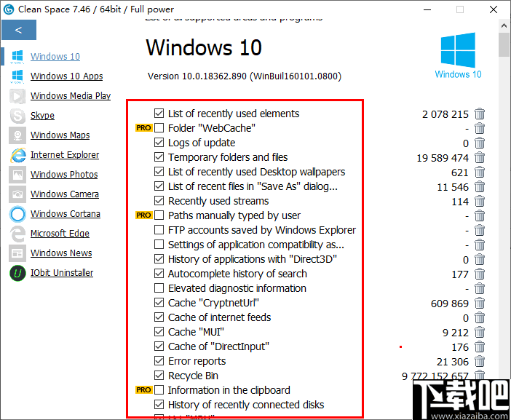This screenshot has height=420, width=511.
Task: Uncheck List of recently used elements
Action: [x=159, y=114]
